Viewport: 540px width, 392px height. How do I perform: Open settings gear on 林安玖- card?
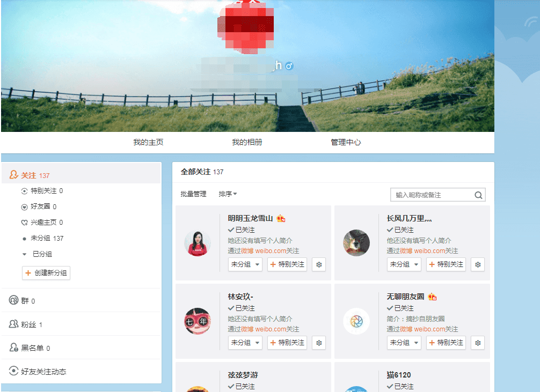[x=319, y=343]
